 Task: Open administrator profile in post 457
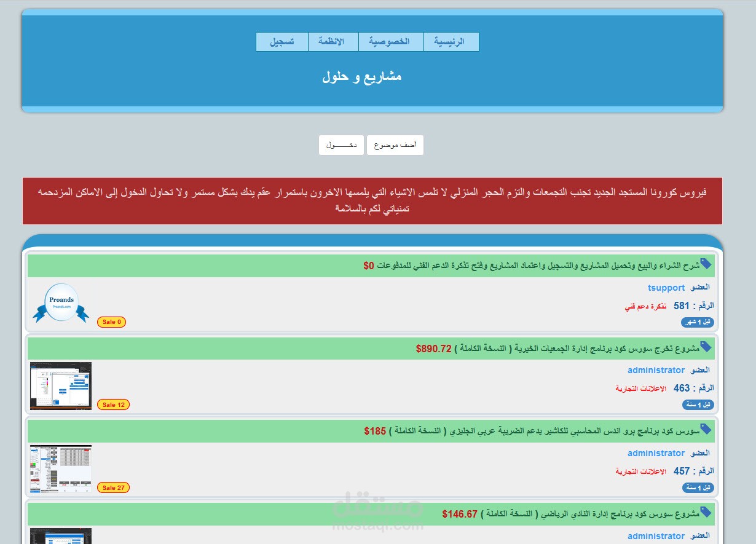pos(656,453)
